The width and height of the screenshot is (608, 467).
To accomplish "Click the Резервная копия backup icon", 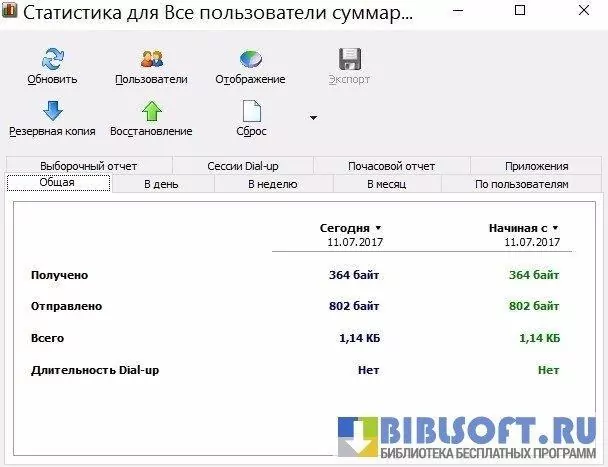I will 52,110.
